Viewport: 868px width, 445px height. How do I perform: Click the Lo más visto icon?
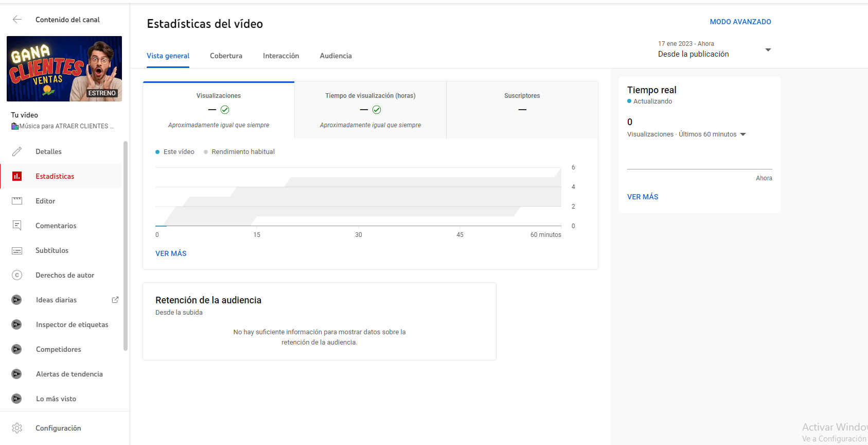[x=17, y=399]
